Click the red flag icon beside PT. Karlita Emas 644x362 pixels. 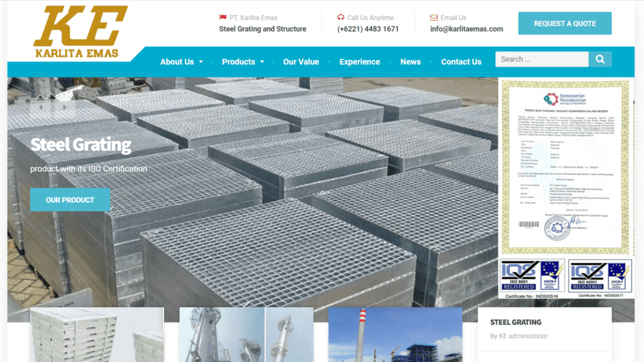point(223,17)
